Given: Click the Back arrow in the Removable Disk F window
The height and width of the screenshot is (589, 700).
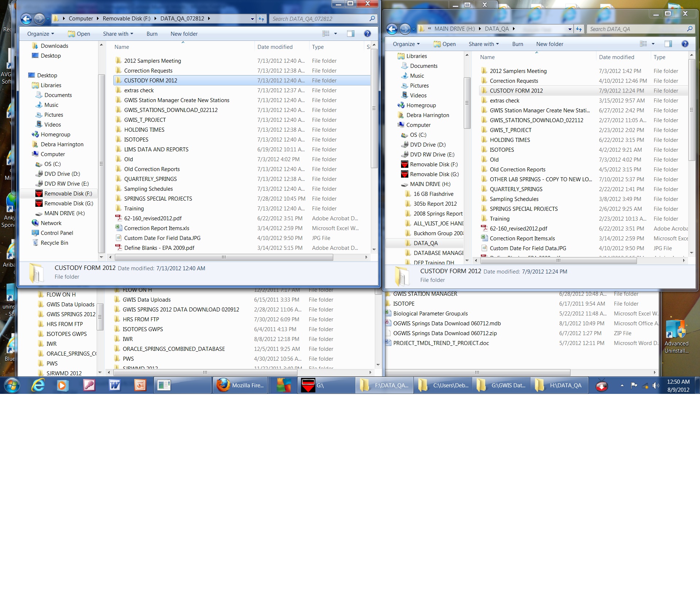Looking at the screenshot, I should coord(26,19).
